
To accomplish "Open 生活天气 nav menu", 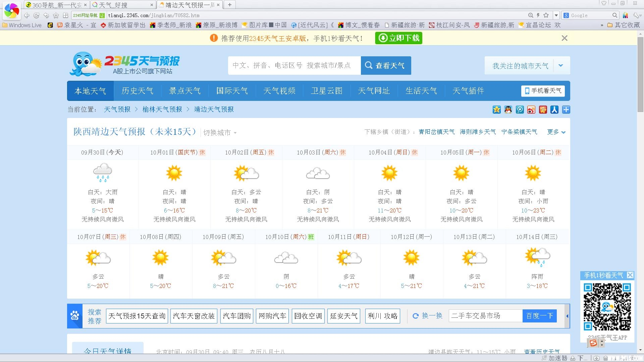I will [421, 91].
